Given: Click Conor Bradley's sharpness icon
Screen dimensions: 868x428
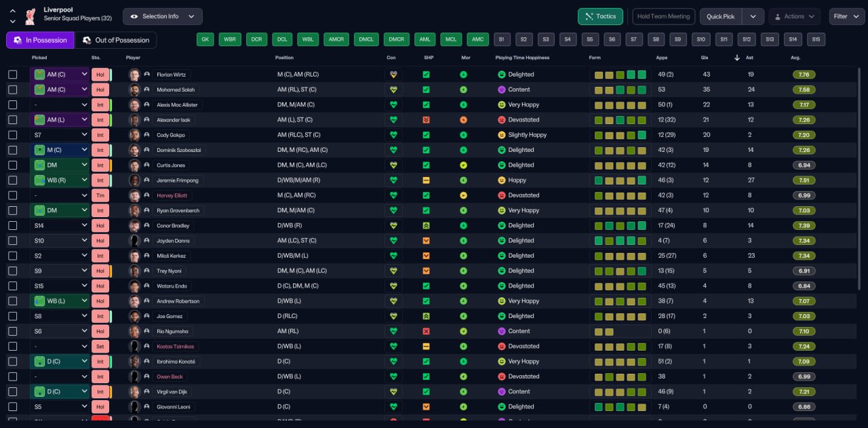Looking at the screenshot, I should click(x=426, y=225).
